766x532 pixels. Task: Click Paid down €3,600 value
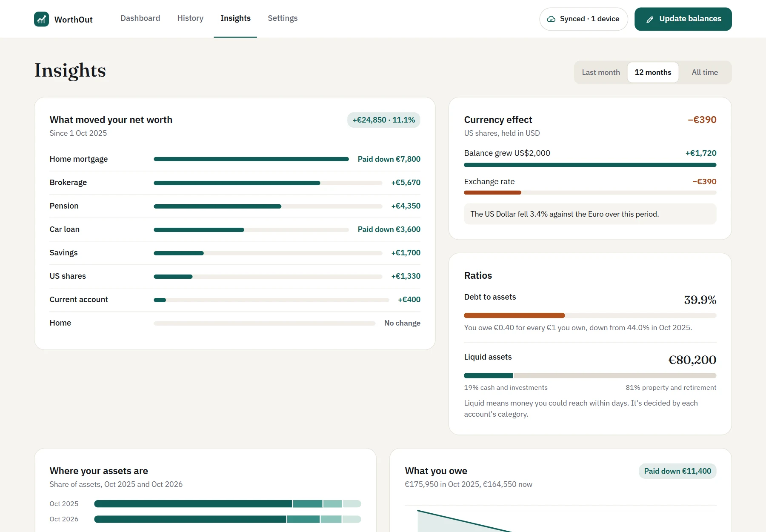(389, 229)
